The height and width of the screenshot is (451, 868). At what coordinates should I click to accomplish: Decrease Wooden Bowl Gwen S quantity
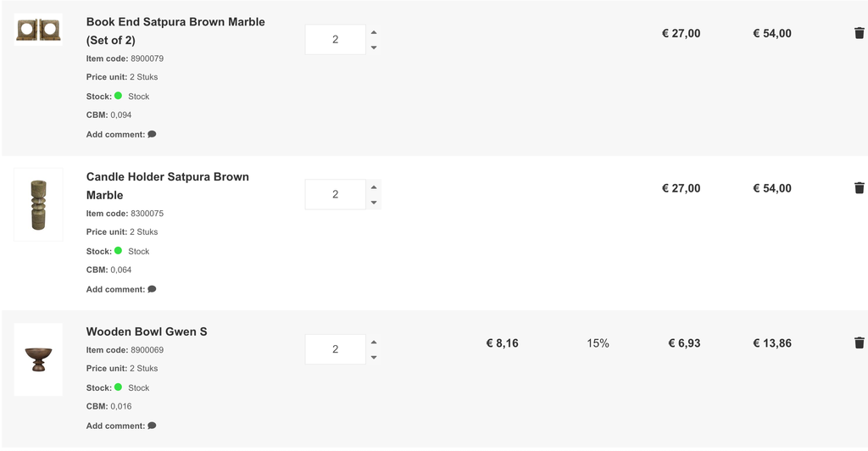pyautogui.click(x=374, y=358)
